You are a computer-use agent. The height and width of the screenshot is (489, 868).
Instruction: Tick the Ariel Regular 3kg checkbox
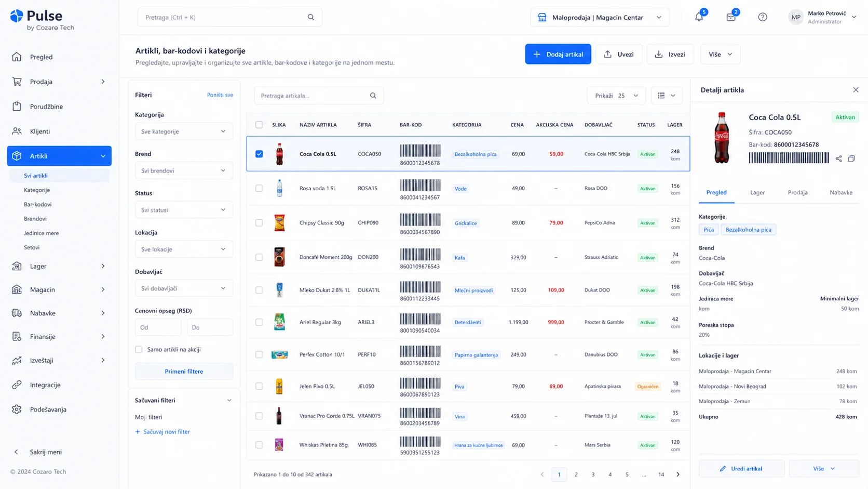pos(259,322)
